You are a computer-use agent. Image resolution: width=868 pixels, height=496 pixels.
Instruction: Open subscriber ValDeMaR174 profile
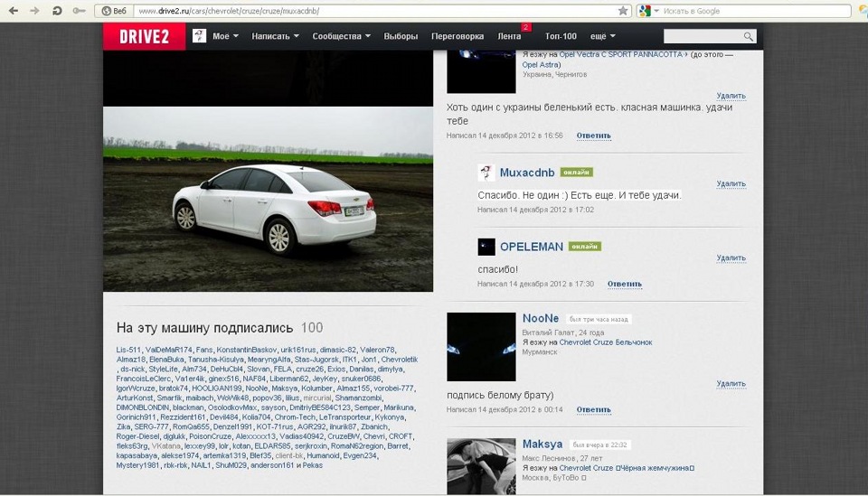pos(169,350)
